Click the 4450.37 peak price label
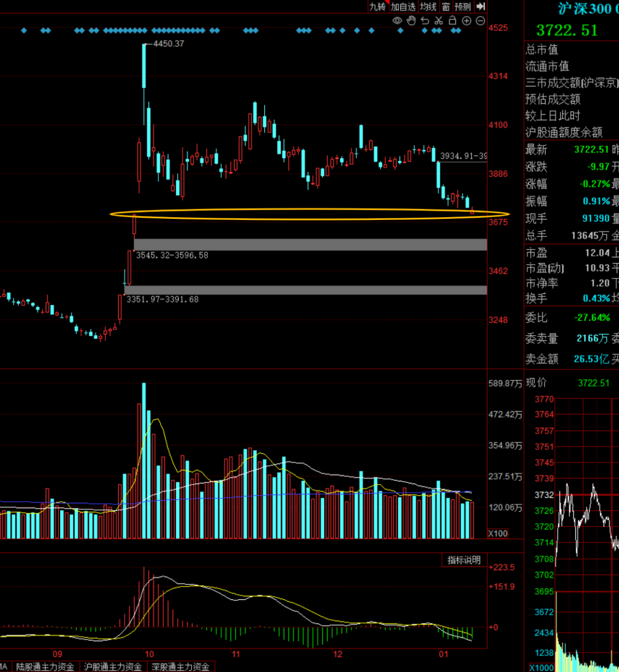Image resolution: width=619 pixels, height=672 pixels. click(169, 44)
